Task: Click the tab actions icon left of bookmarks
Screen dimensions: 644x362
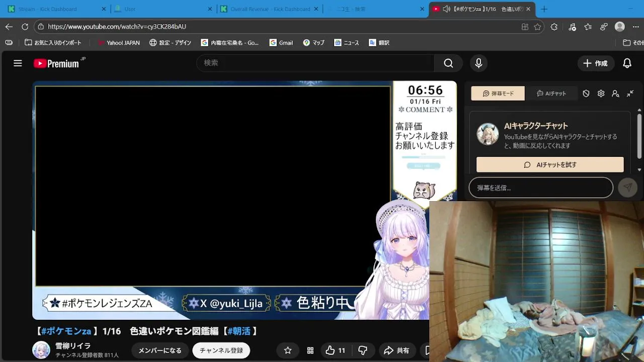Action: pyautogui.click(x=9, y=43)
